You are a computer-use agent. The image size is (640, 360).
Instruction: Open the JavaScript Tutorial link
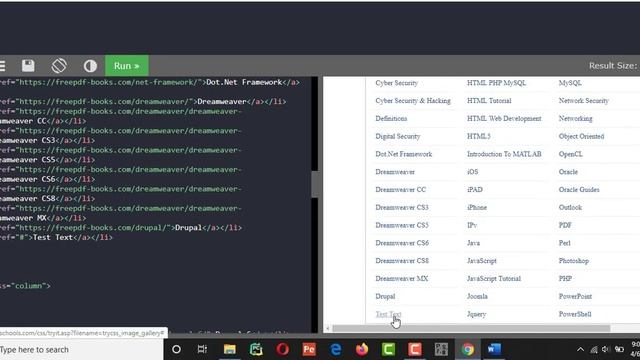[494, 279]
